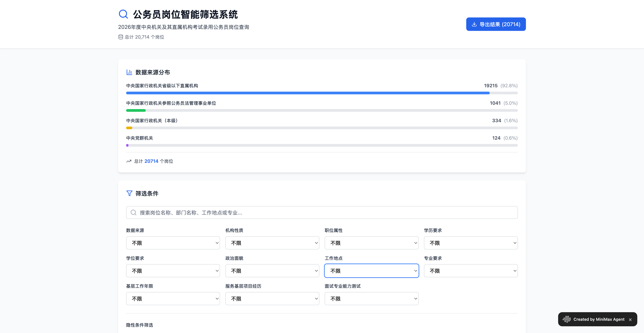Open the 工作地点 dropdown
Image resolution: width=644 pixels, height=333 pixels.
[x=371, y=271]
